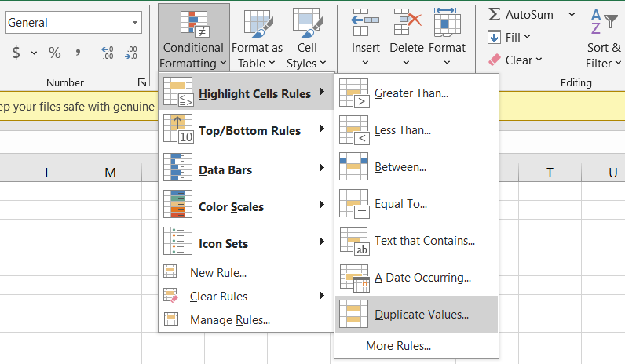
Task: Open Cell Styles gallery
Action: pos(306,38)
